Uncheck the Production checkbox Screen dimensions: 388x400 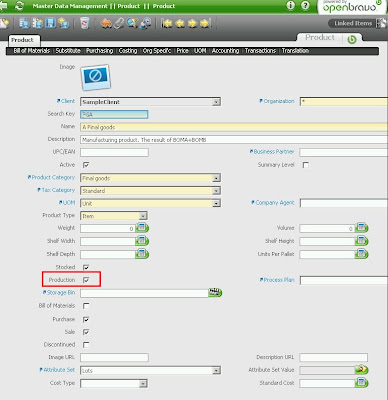[86, 280]
